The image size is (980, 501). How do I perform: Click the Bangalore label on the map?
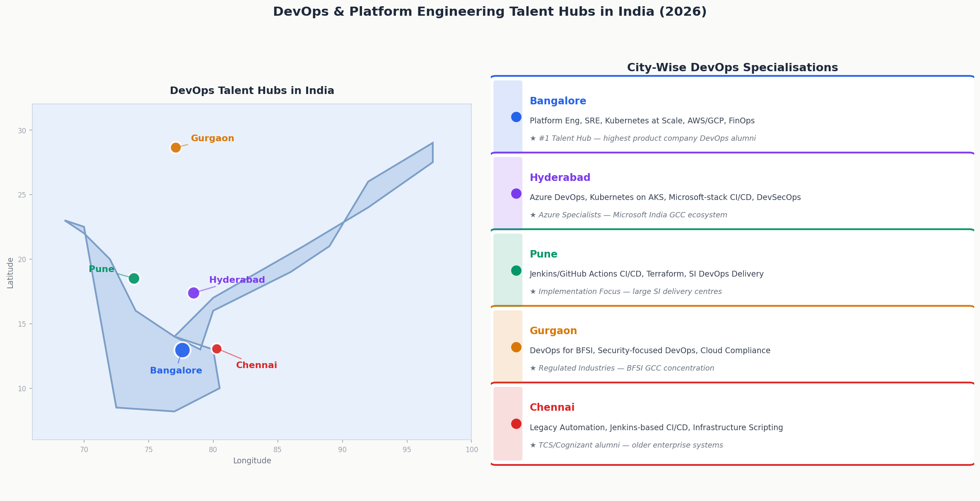point(176,371)
